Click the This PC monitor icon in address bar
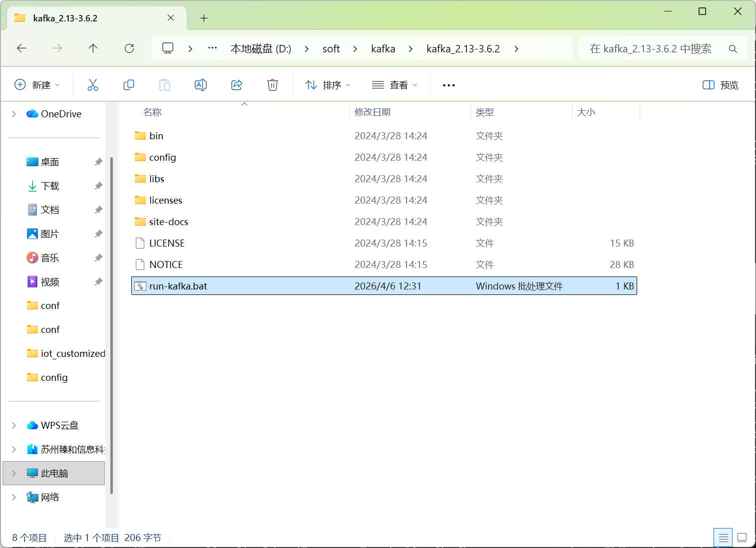The height and width of the screenshot is (548, 756). (168, 48)
